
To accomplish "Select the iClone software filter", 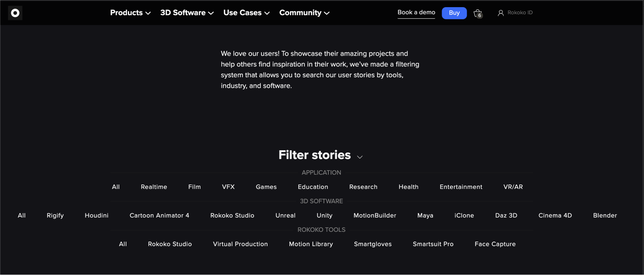I will 464,216.
